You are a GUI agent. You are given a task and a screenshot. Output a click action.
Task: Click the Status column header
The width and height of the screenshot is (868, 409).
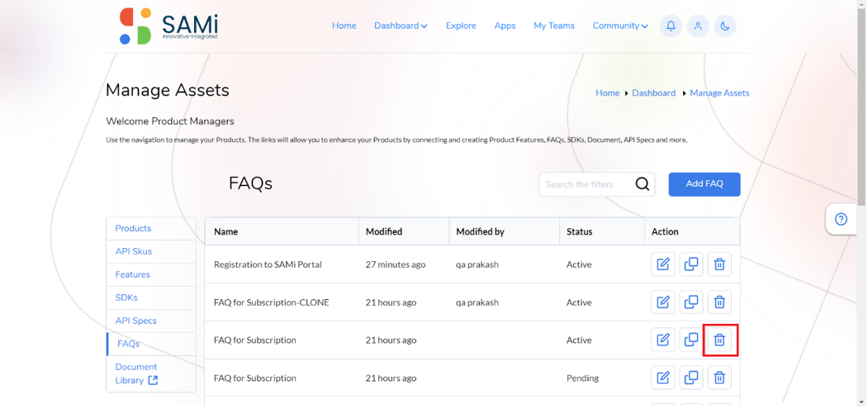pos(602,231)
